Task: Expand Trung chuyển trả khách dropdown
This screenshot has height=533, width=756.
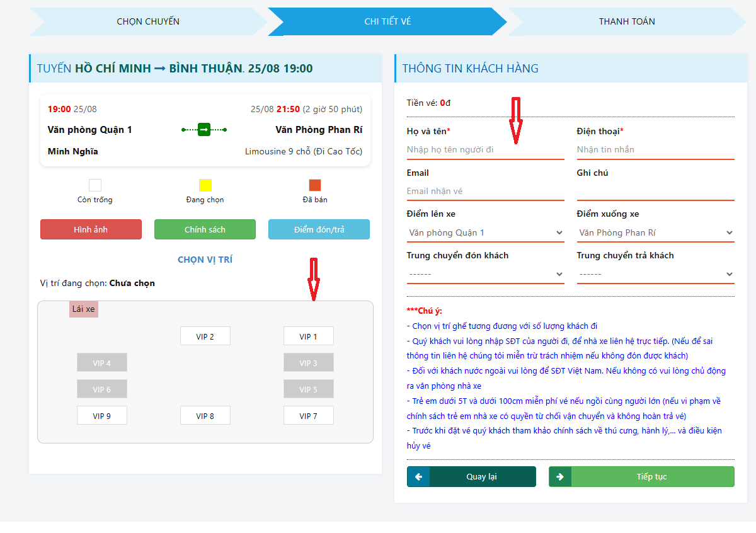Action: coord(655,275)
